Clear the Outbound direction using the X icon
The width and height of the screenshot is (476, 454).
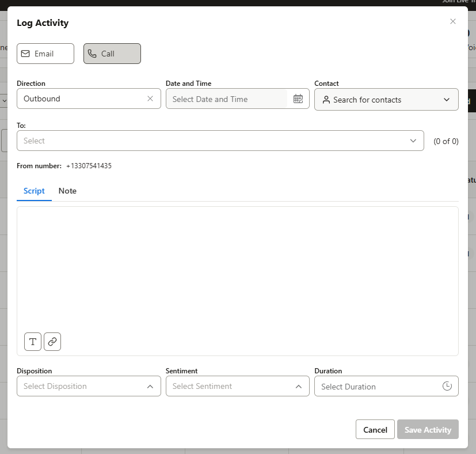(150, 99)
